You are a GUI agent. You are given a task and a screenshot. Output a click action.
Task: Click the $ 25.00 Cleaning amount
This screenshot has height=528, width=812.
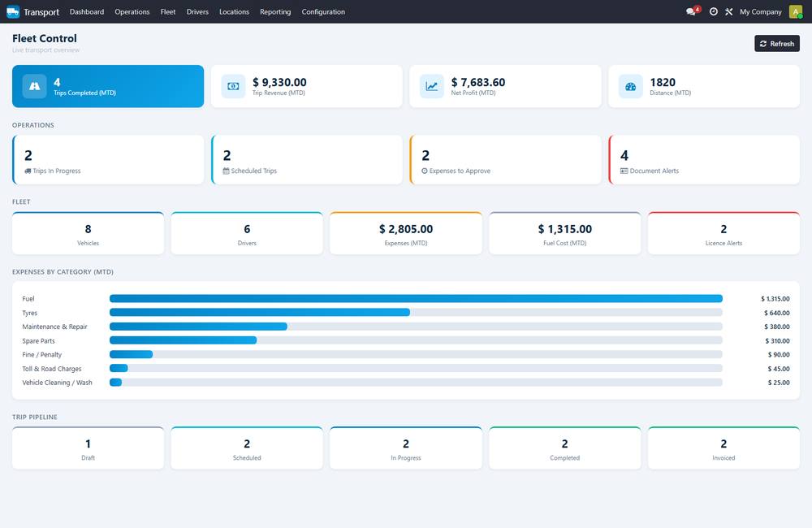(x=779, y=383)
